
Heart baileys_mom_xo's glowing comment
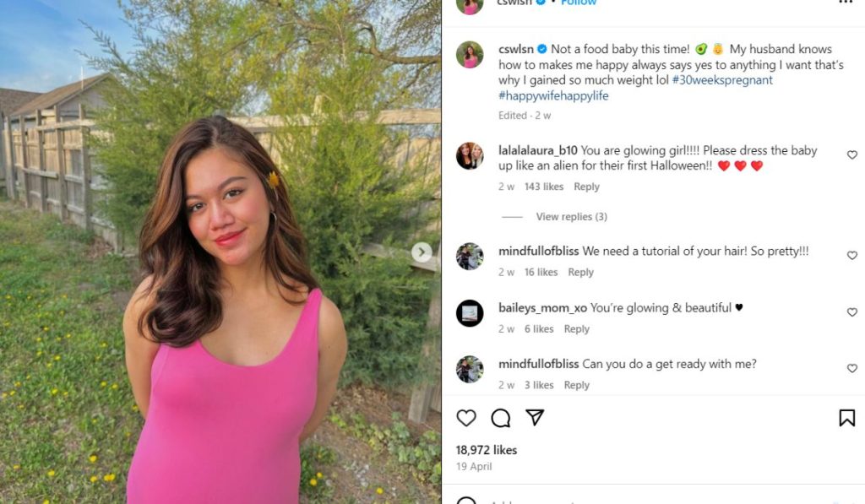click(x=851, y=312)
